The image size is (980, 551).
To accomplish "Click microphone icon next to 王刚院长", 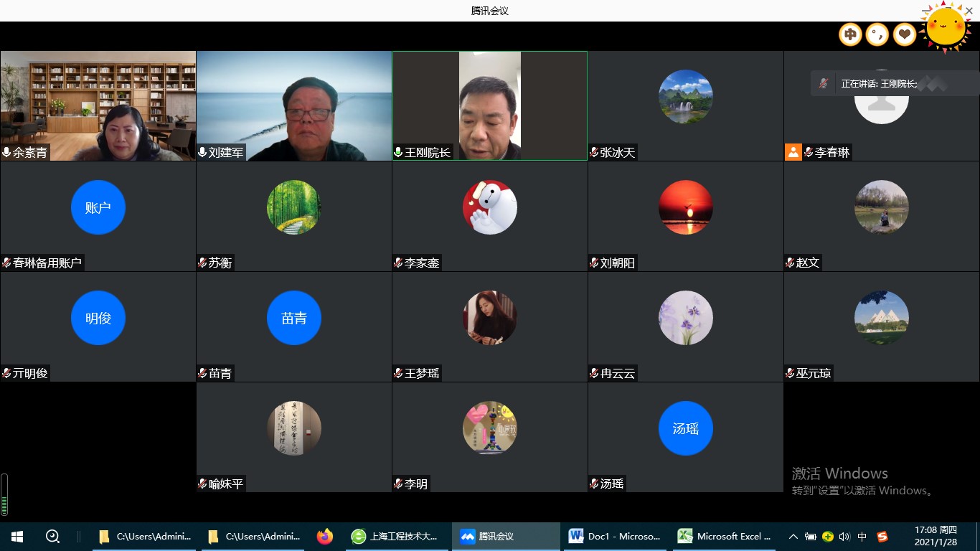I will tap(398, 152).
